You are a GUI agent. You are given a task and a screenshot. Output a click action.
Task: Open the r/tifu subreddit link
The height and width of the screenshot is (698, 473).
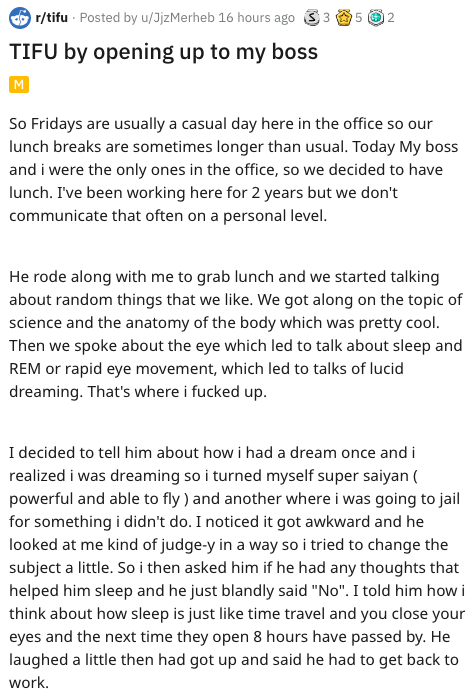pos(52,18)
